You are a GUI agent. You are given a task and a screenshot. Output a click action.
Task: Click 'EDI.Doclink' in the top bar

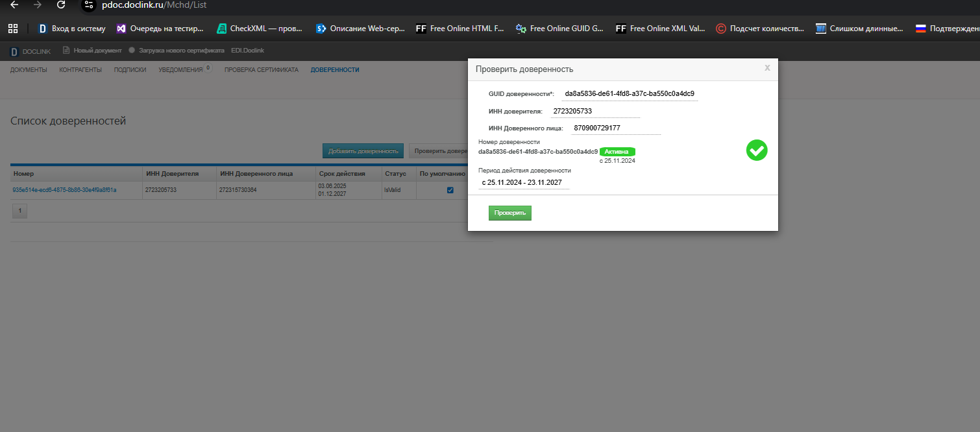(x=247, y=51)
